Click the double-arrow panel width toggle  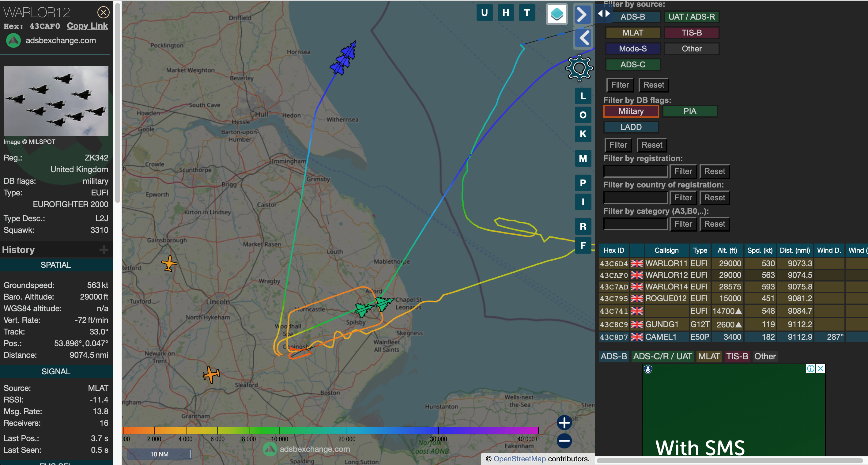click(x=603, y=14)
